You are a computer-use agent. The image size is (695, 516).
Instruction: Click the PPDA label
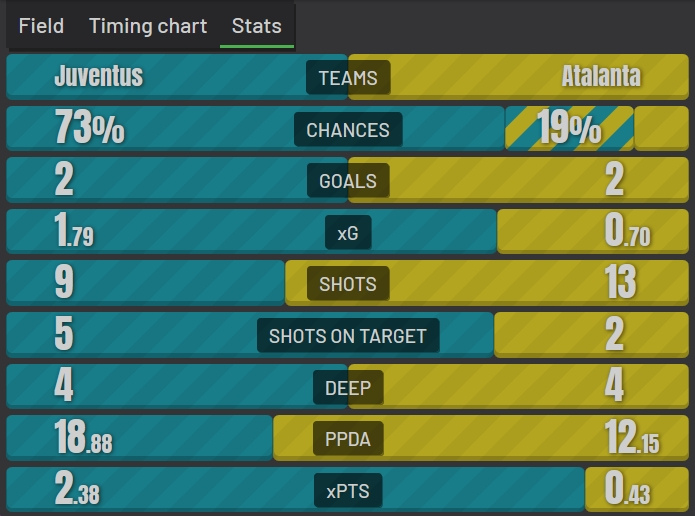pos(348,438)
